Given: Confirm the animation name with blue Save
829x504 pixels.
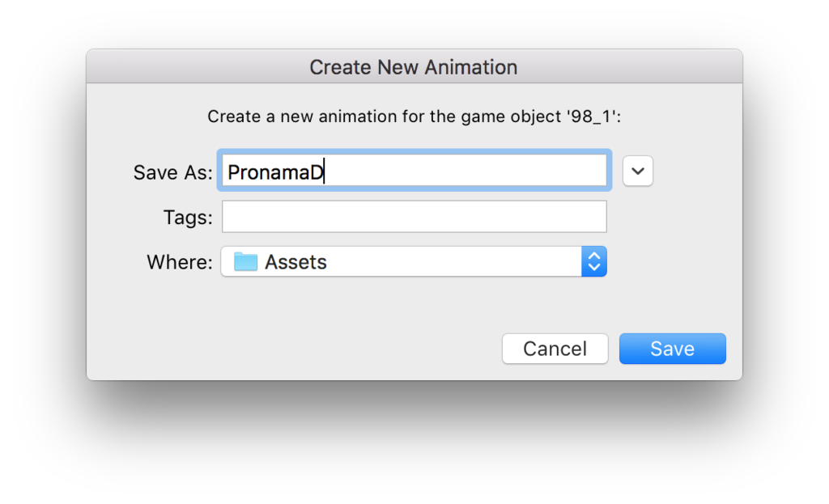Looking at the screenshot, I should coord(673,349).
